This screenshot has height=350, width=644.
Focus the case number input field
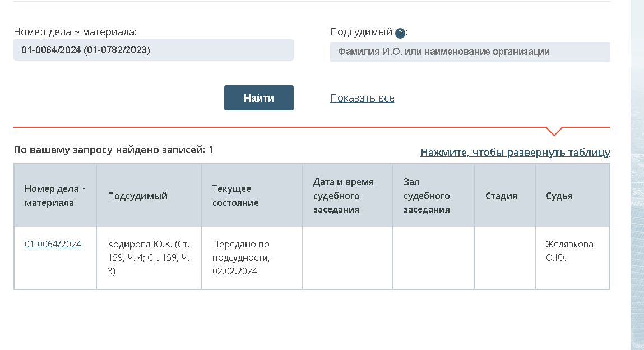coord(153,50)
